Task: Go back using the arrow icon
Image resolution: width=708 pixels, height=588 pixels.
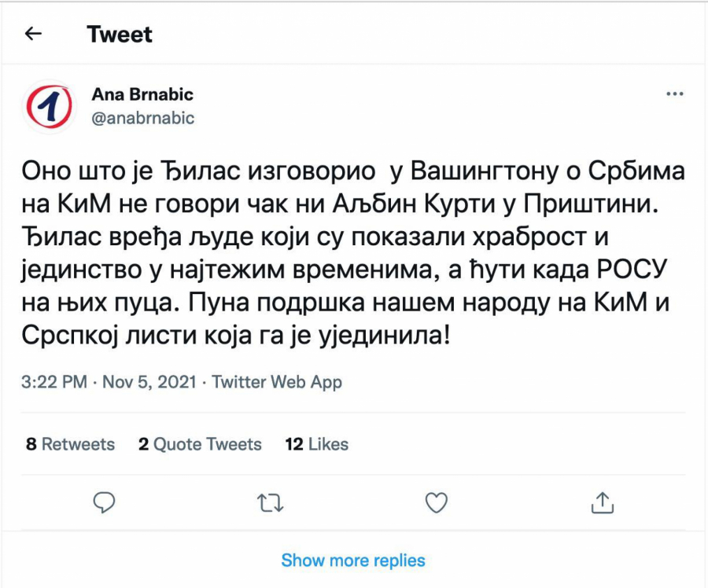Action: tap(31, 34)
